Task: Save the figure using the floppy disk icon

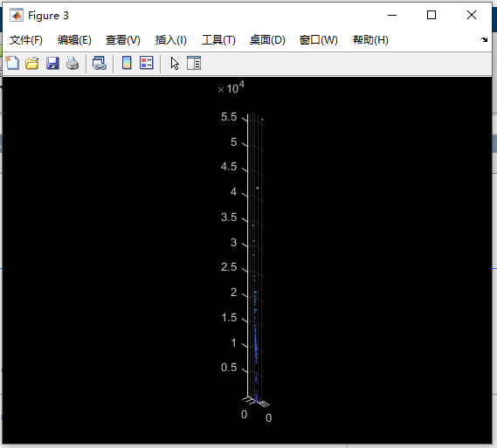Action: 52,63
